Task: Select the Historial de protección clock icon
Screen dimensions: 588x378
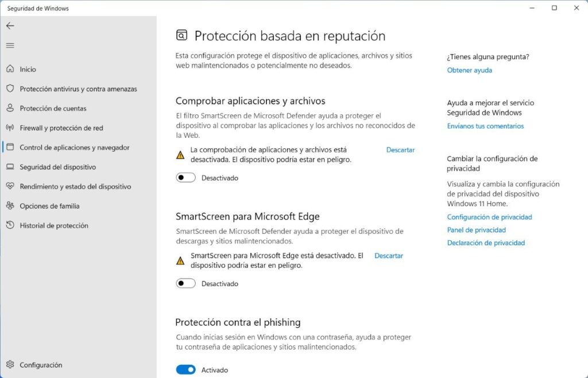Action: click(10, 225)
